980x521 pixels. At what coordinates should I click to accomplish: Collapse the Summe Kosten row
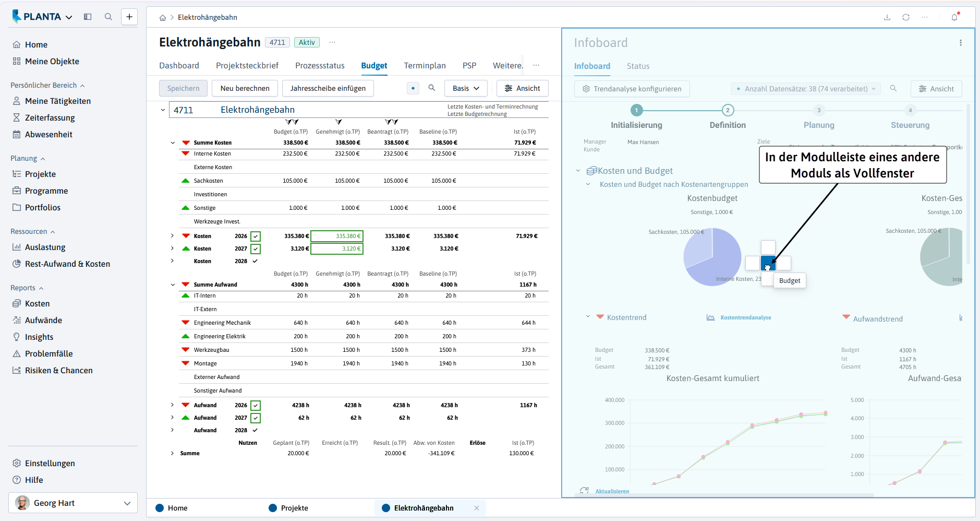coord(173,143)
